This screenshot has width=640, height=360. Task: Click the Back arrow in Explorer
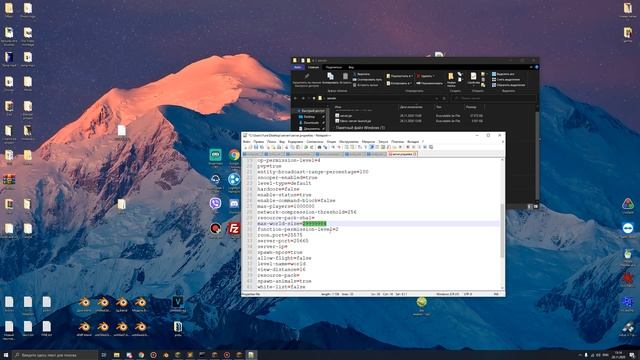pyautogui.click(x=295, y=98)
